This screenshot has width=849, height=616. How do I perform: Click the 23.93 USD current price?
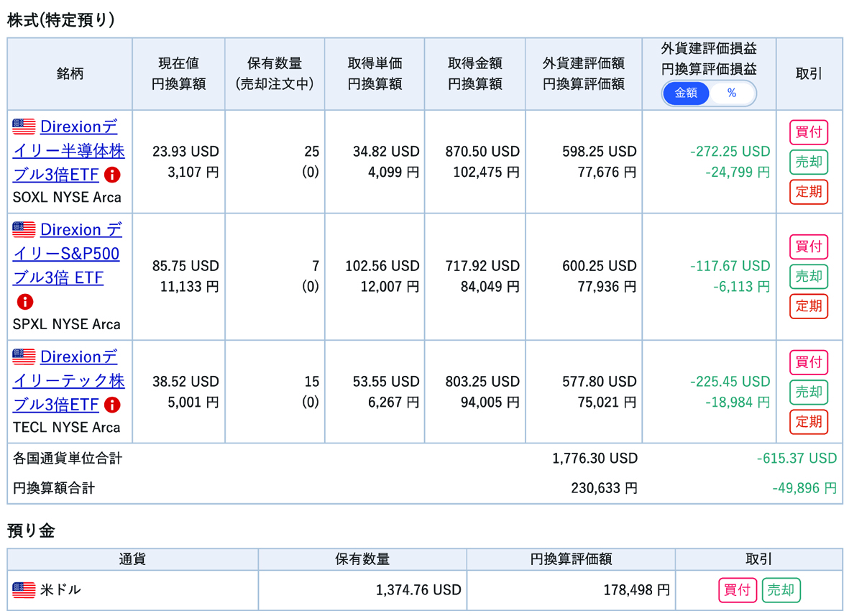(x=185, y=152)
